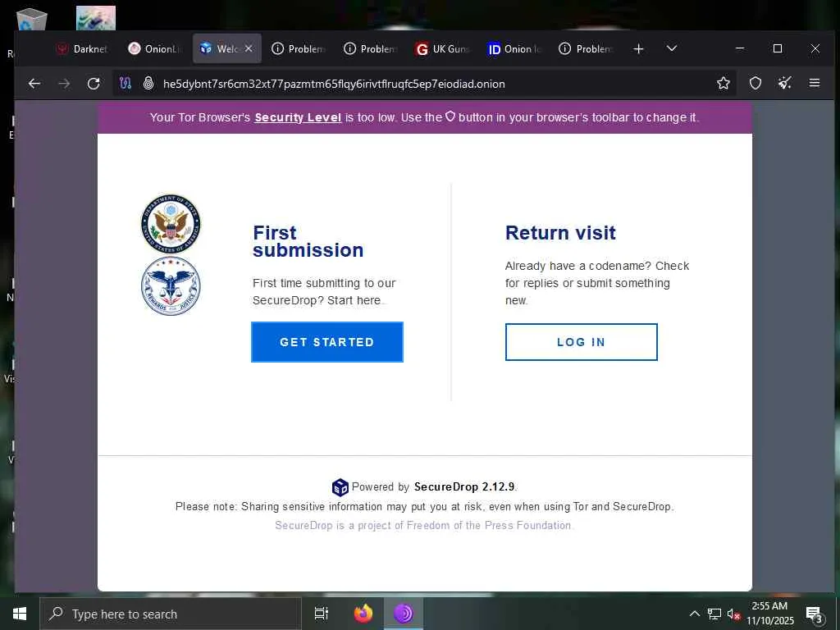
Task: Open the Windows Start menu
Action: point(20,614)
